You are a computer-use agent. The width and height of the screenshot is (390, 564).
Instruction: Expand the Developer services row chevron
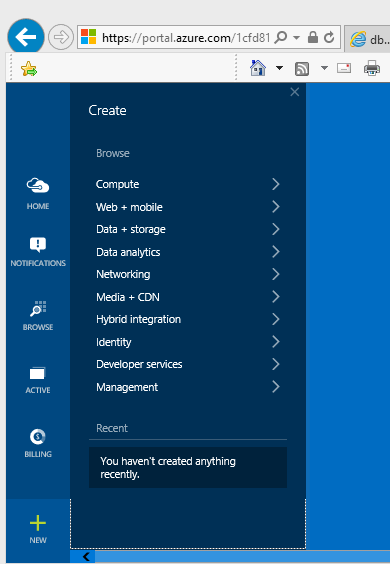tap(276, 364)
